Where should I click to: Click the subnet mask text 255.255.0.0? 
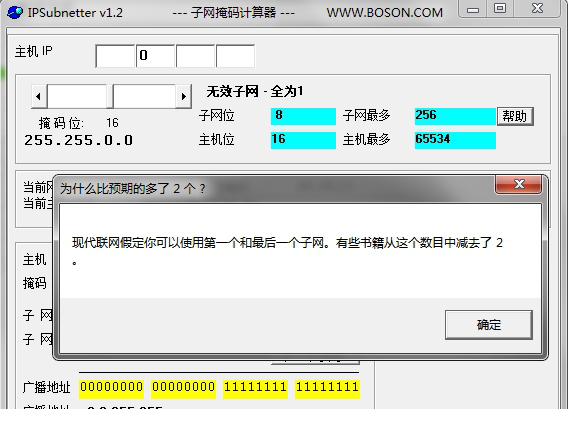point(79,140)
